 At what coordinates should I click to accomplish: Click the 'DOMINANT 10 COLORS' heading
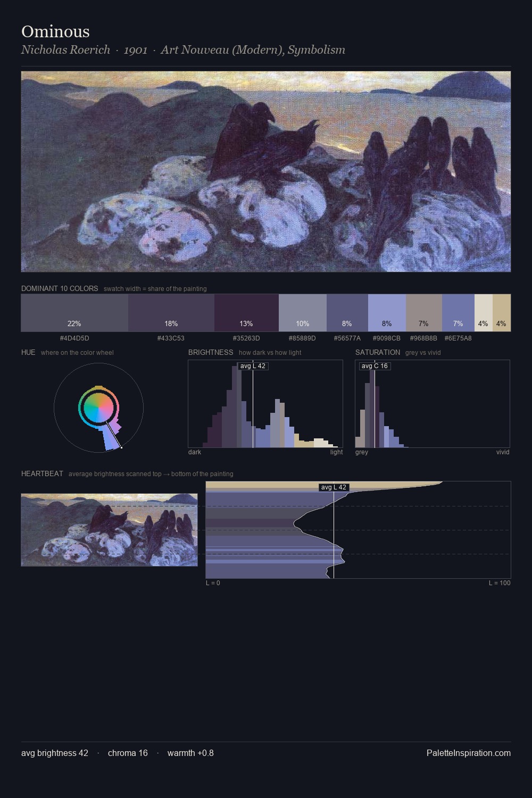[60, 288]
